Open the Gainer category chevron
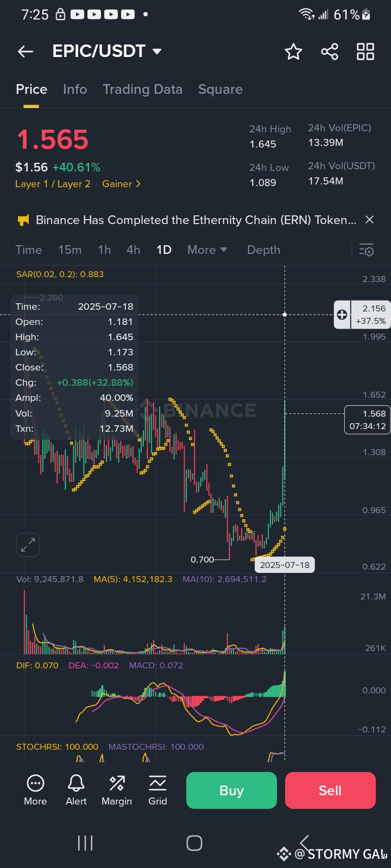Viewport: 391px width, 868px height. tap(138, 184)
